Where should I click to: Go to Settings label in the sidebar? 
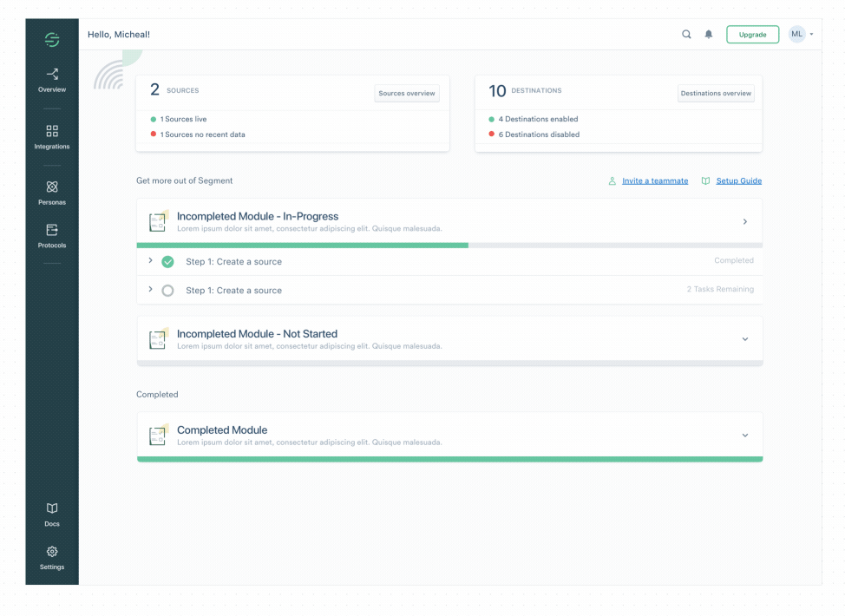(52, 567)
